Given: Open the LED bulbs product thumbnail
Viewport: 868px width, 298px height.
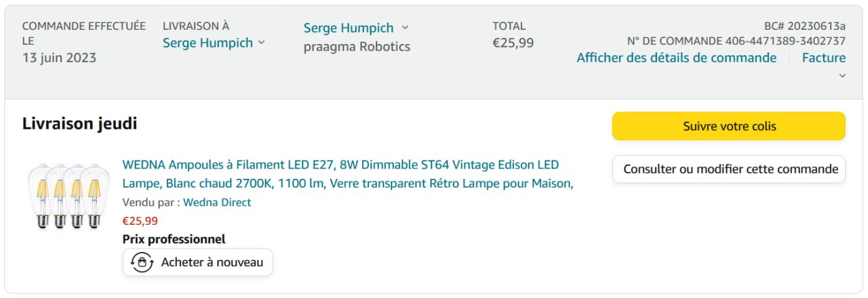Looking at the screenshot, I should (68, 196).
